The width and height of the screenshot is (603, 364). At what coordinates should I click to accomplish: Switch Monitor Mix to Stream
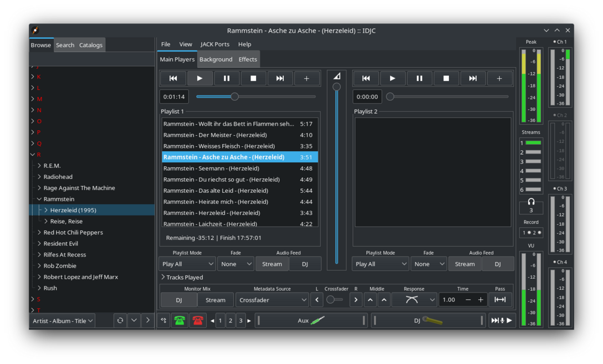coord(215,300)
